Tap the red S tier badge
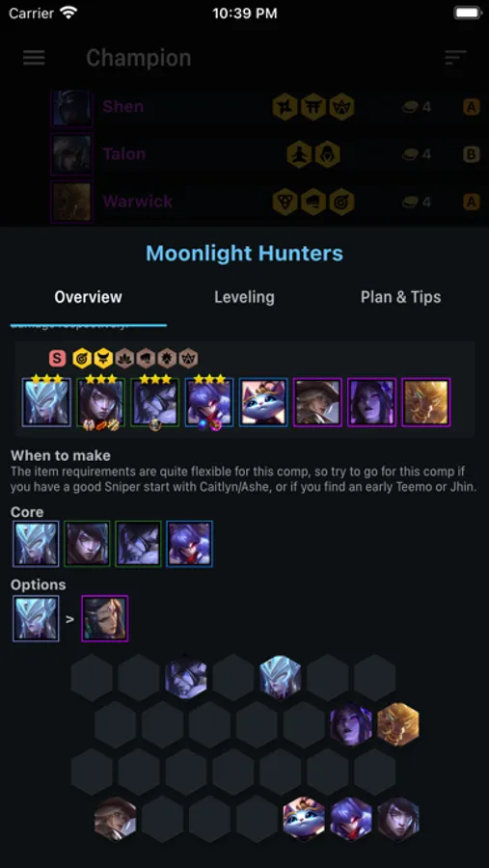The width and height of the screenshot is (489, 868). (57, 358)
